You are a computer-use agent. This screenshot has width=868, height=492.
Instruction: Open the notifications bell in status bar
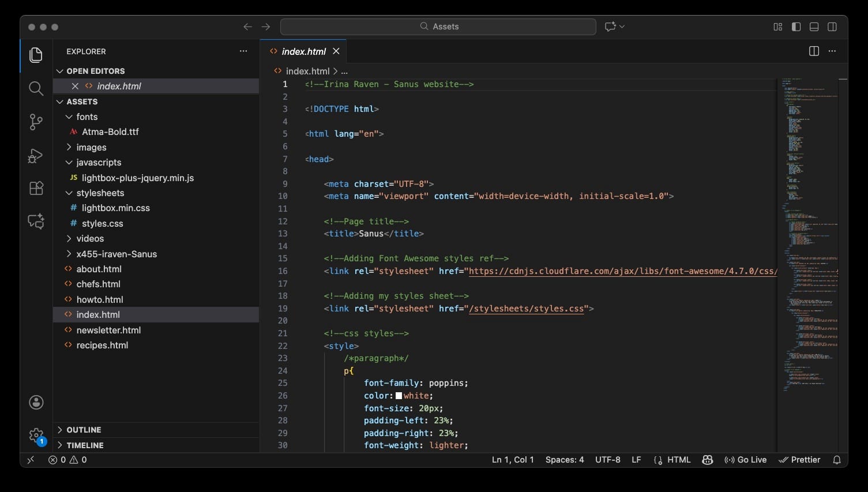837,460
